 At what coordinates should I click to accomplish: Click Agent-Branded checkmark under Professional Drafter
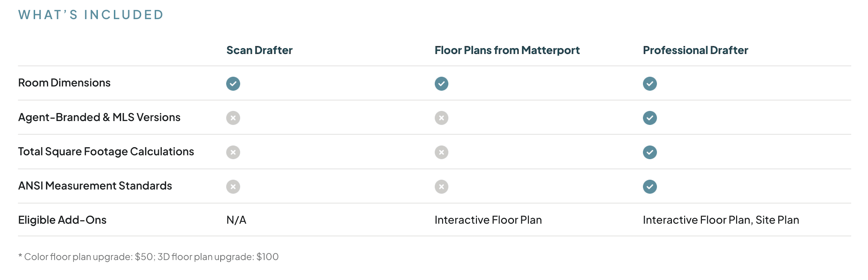pyautogui.click(x=650, y=118)
